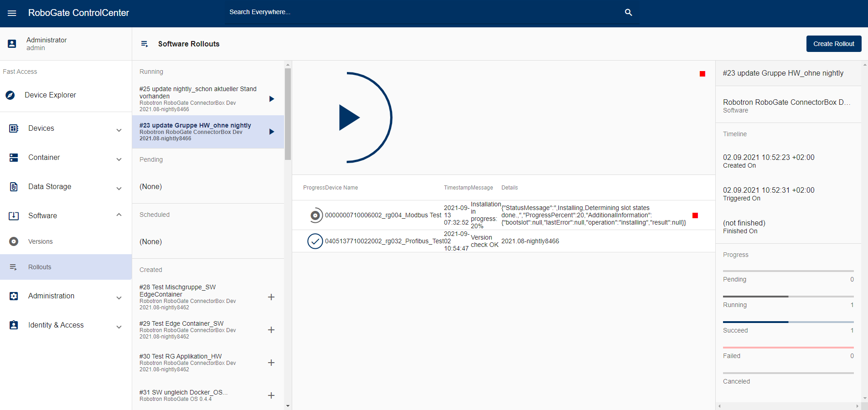Click the Version check OK message
This screenshot has width=868, height=410.
485,241
